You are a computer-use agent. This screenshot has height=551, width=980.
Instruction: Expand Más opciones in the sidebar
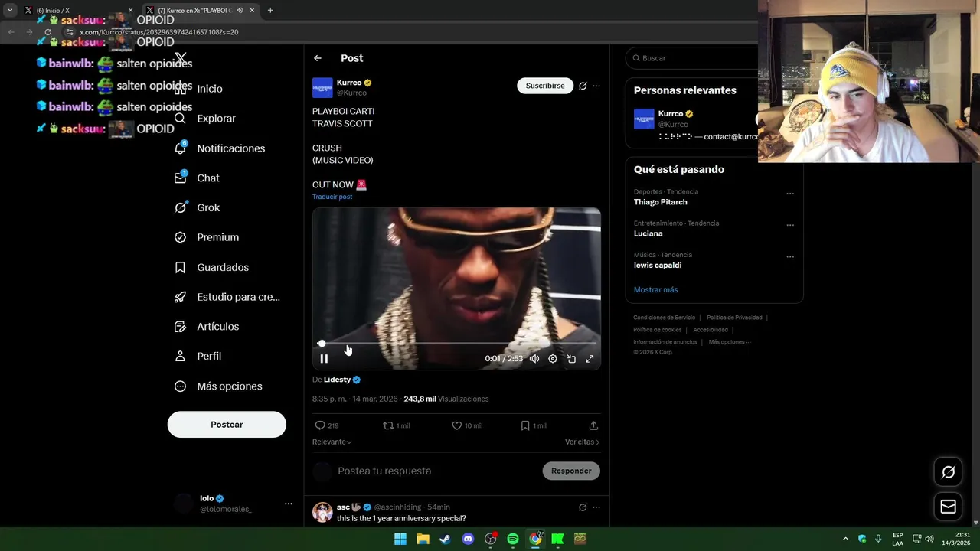click(218, 386)
